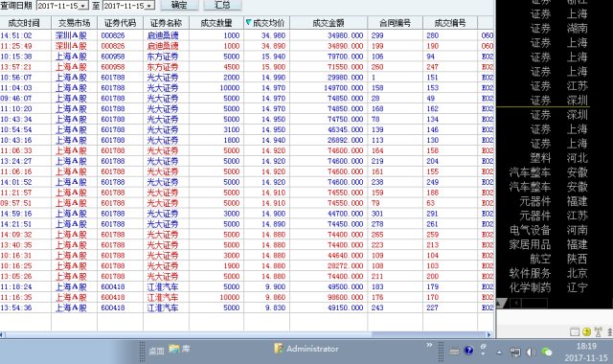Select the 14:51:02 启迪桑德 trade row

click(247, 35)
